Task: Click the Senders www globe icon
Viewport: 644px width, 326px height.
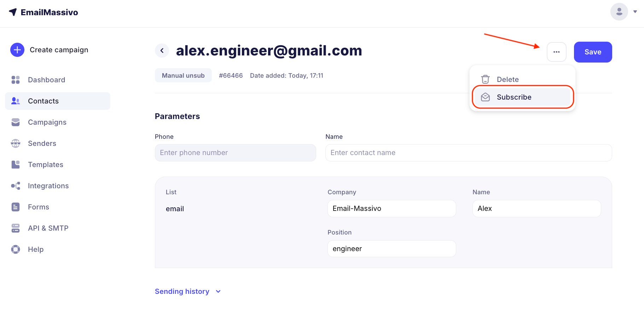Action: coord(16,143)
